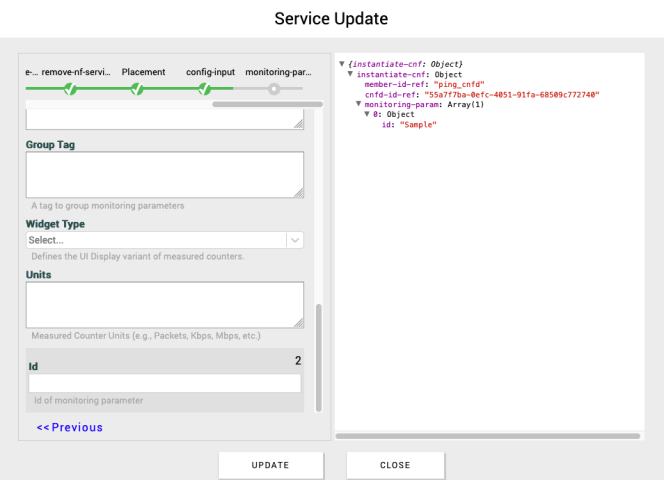
Task: Open the remove-nf-service step label
Action: coord(76,72)
